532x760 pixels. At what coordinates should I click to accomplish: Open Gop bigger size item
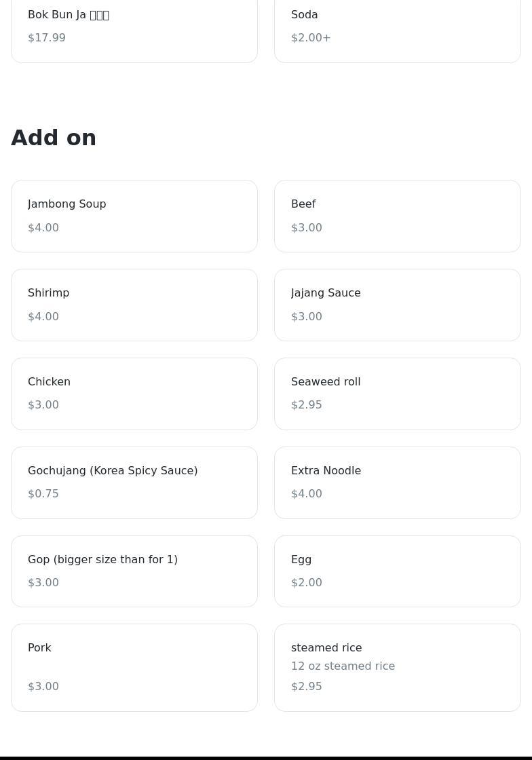click(134, 571)
